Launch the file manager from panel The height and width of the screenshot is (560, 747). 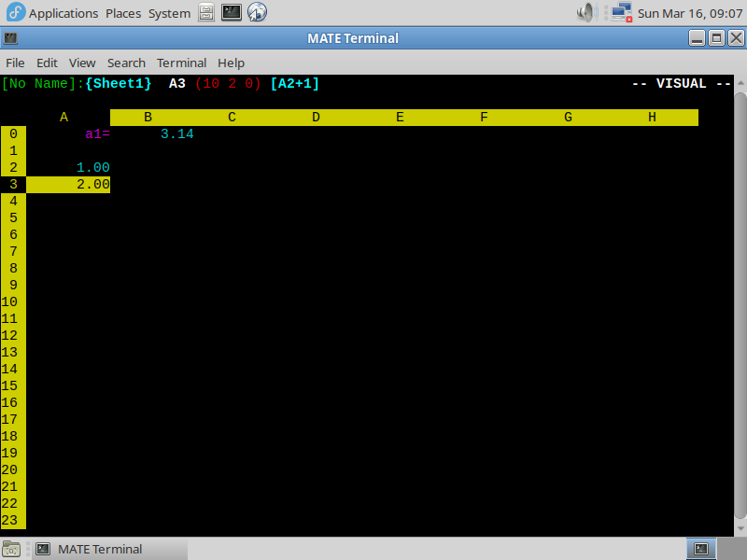point(206,13)
